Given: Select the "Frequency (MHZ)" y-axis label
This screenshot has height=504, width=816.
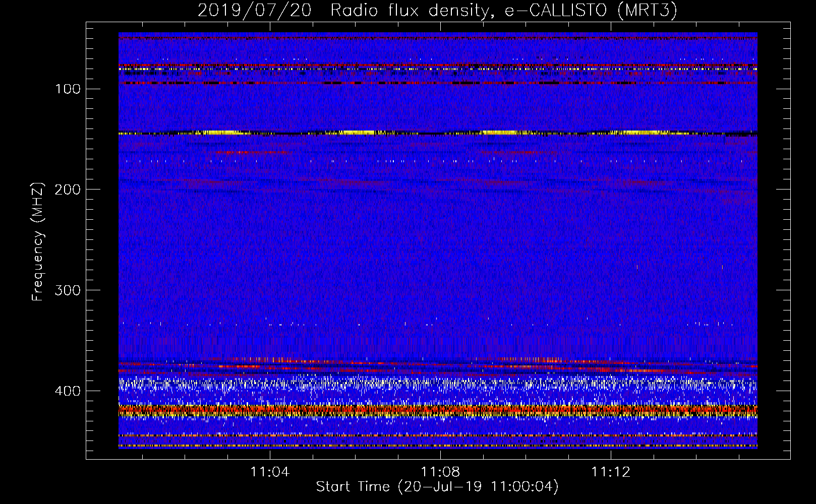Looking at the screenshot, I should pyautogui.click(x=38, y=241).
